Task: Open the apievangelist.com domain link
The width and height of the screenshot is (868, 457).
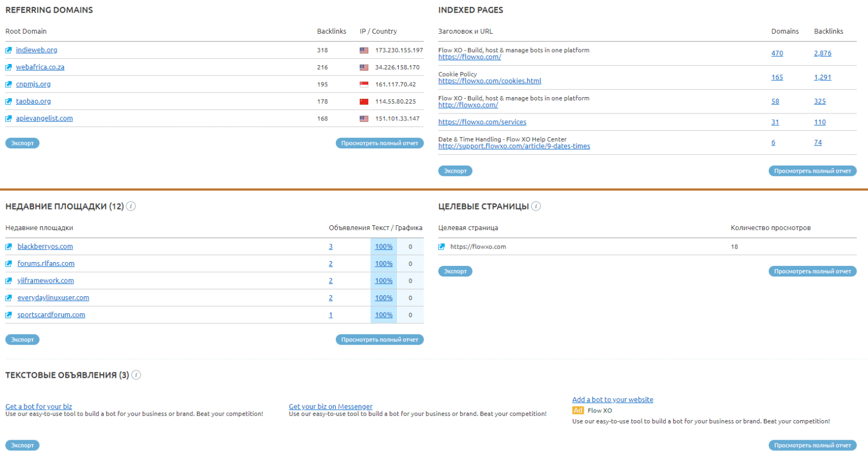Action: pos(44,118)
